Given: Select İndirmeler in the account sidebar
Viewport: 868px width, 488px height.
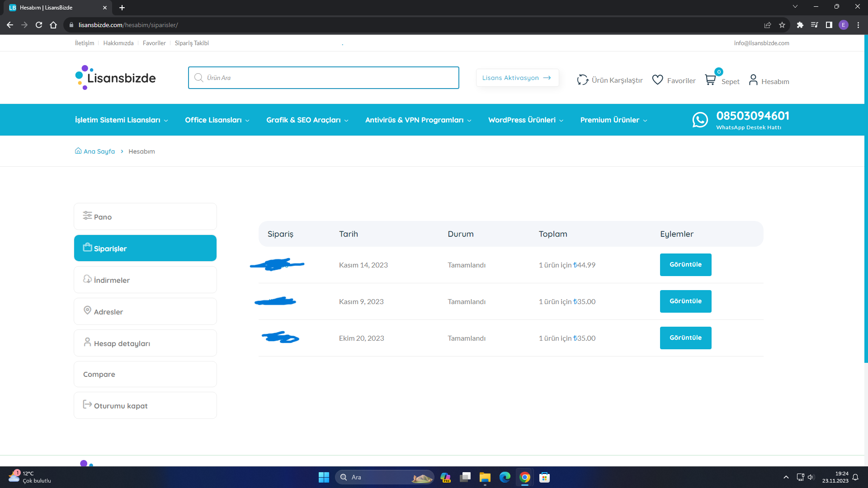Looking at the screenshot, I should point(145,280).
